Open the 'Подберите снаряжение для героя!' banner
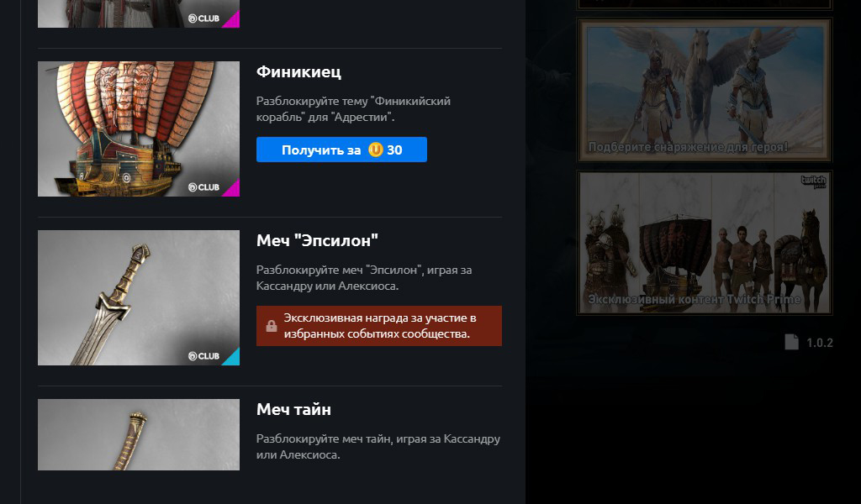Image resolution: width=861 pixels, height=504 pixels. pyautogui.click(x=705, y=90)
